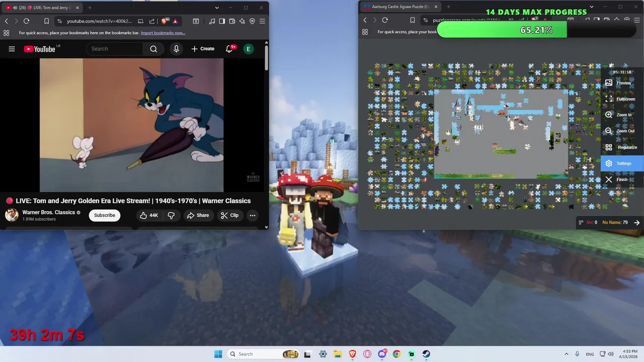644x362 pixels.
Task: Open the sidebar panel in YouTube window
Action: click(x=222, y=21)
